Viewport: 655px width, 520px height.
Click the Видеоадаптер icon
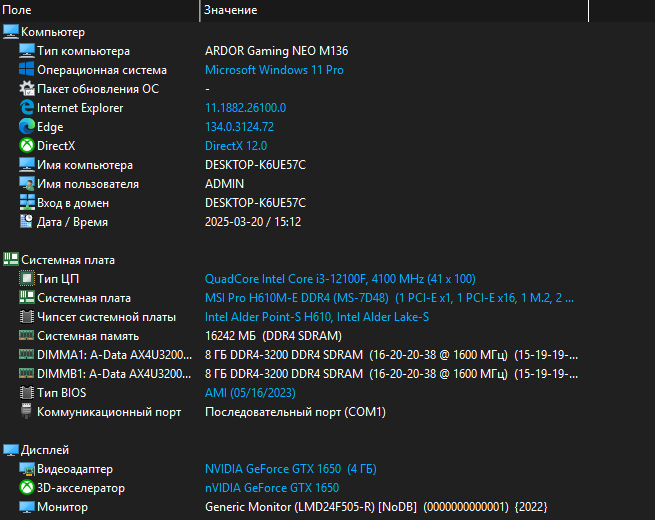click(27, 469)
